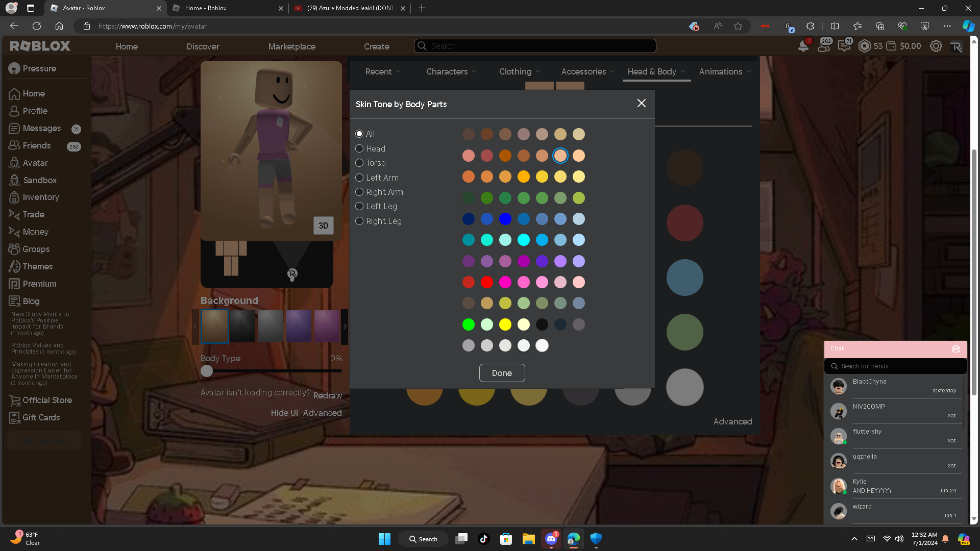Click the Roblox logo

coord(40,46)
